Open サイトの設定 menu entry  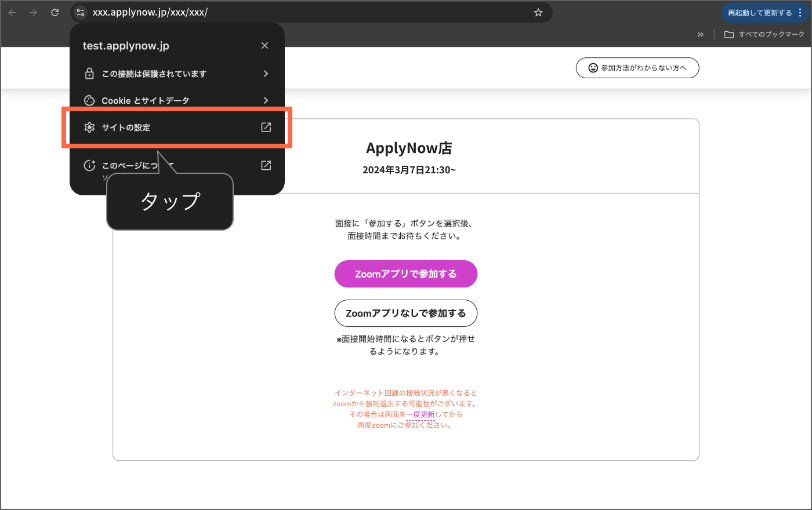pyautogui.click(x=177, y=127)
